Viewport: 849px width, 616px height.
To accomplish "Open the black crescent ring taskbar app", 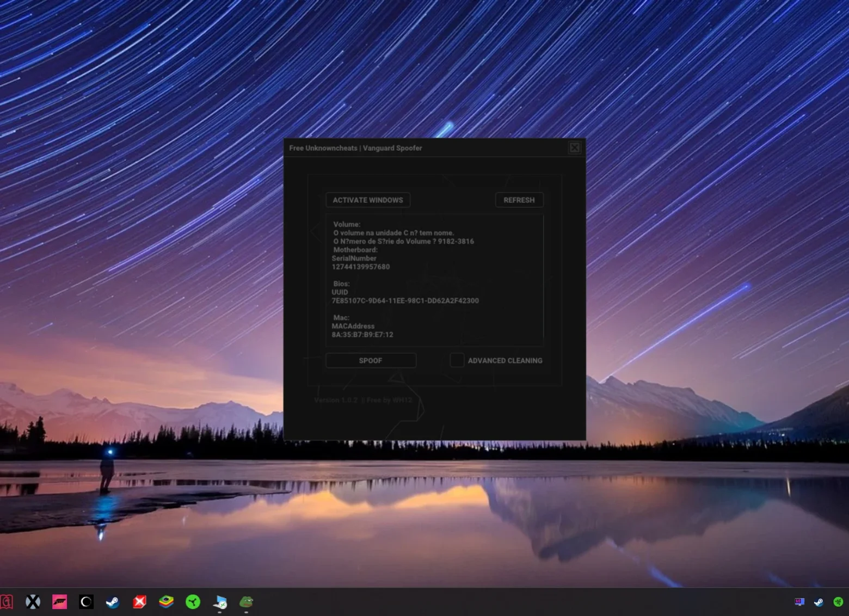I will [86, 602].
